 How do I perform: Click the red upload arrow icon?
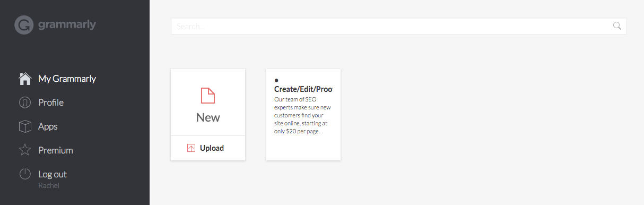(x=192, y=148)
